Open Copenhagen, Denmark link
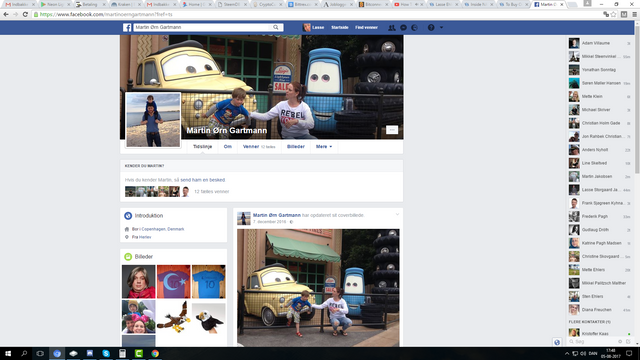This screenshot has width=640, height=360. 163,229
